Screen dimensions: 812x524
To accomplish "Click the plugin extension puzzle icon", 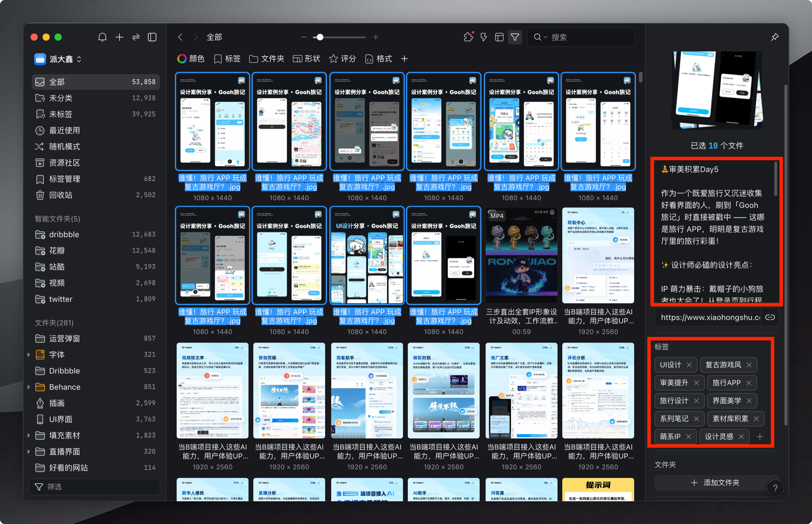I will (x=468, y=37).
